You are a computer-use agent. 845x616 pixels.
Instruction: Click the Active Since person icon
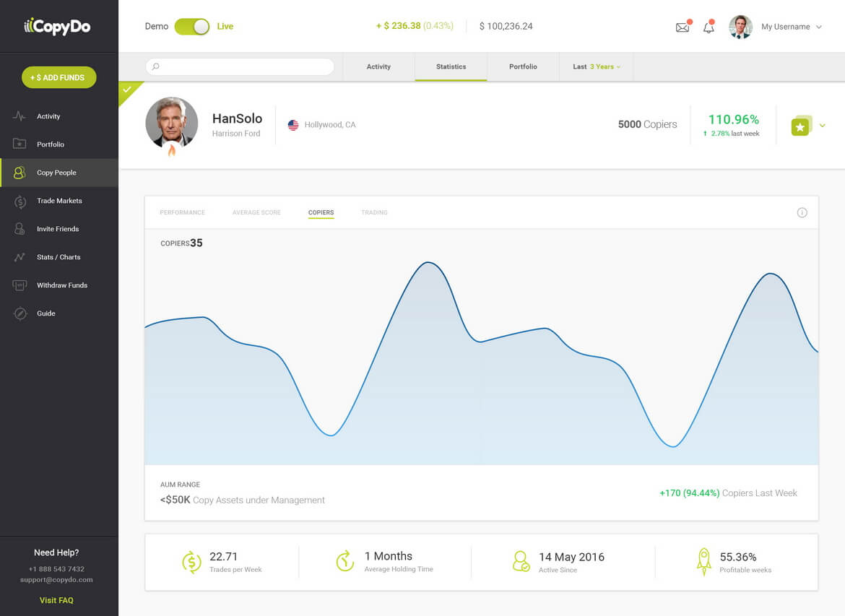click(x=521, y=561)
